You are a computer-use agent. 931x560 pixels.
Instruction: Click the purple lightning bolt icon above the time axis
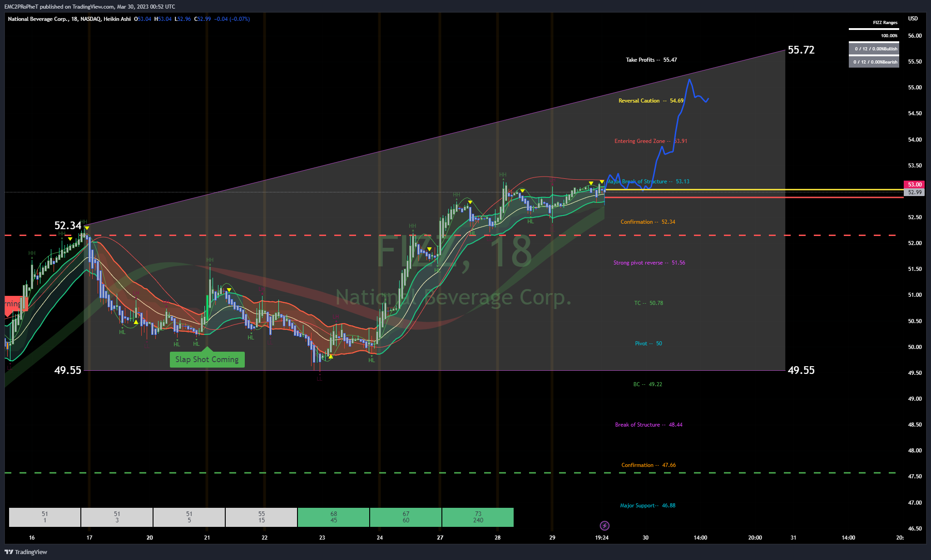pos(604,526)
